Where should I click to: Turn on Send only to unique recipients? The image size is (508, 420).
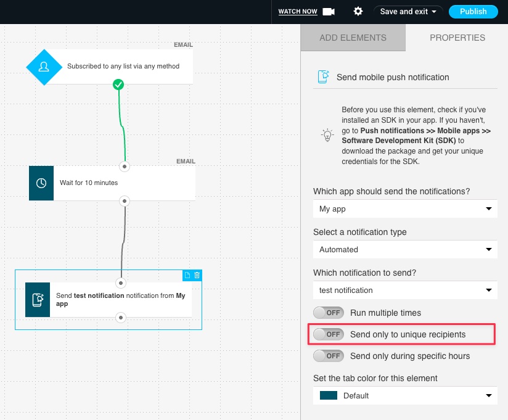329,334
